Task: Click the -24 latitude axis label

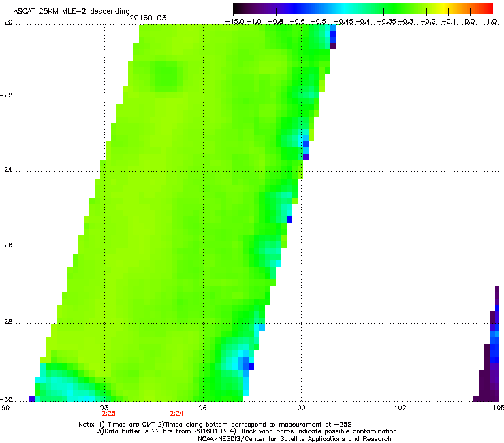Action: [x=6, y=170]
